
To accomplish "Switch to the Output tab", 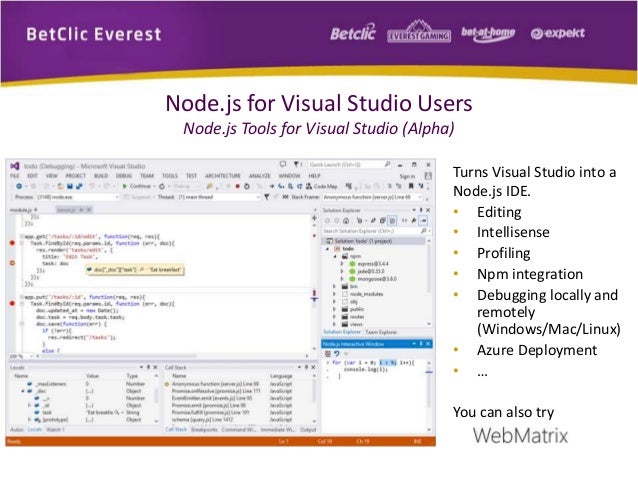I will (x=308, y=429).
